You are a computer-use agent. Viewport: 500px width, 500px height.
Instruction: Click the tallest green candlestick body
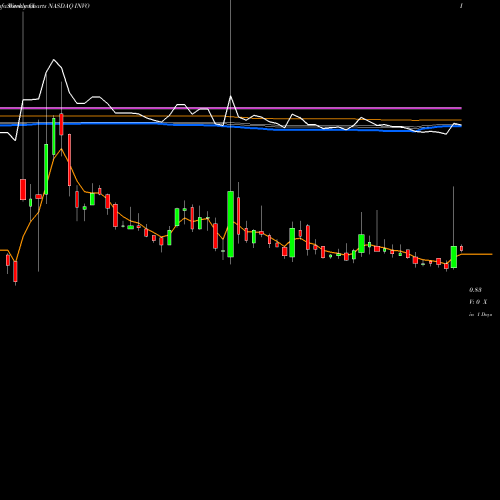pyautogui.click(x=230, y=224)
